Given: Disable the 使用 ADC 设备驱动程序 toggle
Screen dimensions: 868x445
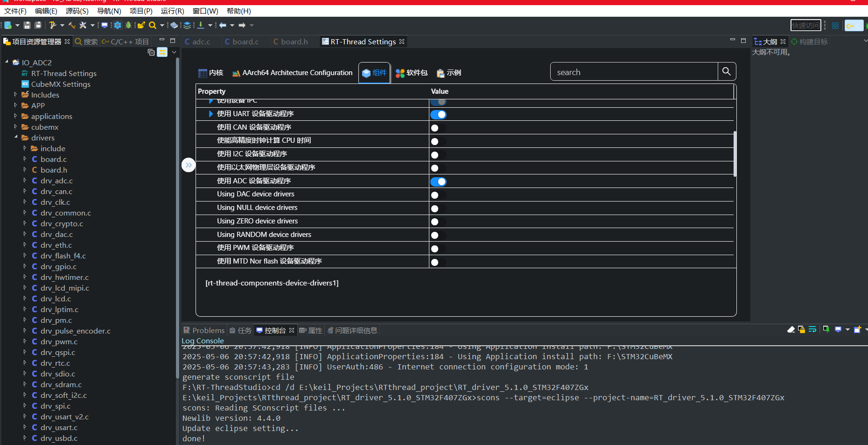Looking at the screenshot, I should tap(438, 181).
